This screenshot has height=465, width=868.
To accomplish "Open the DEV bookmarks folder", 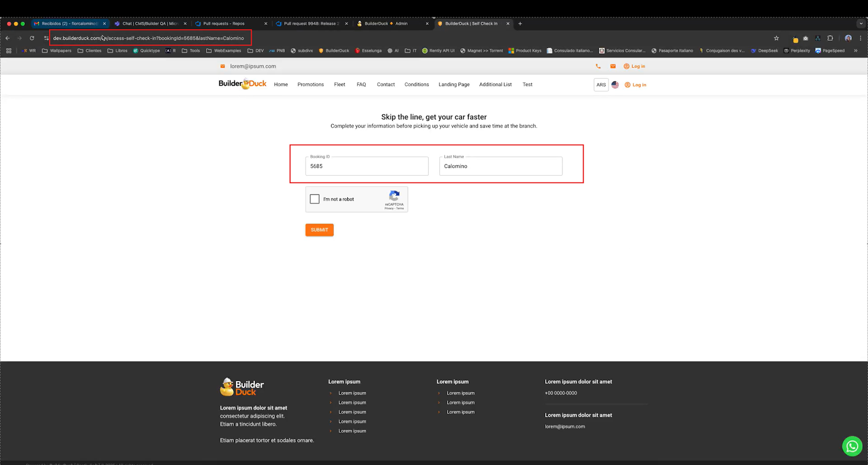I will 256,51.
